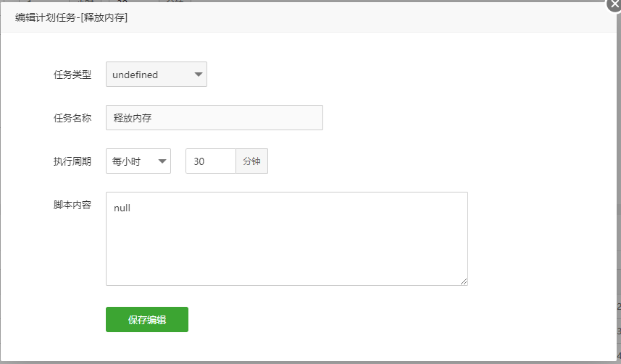The image size is (621, 364).
Task: Click the dialog title 编辑计划任务-[释放内存]
Action: point(71,17)
